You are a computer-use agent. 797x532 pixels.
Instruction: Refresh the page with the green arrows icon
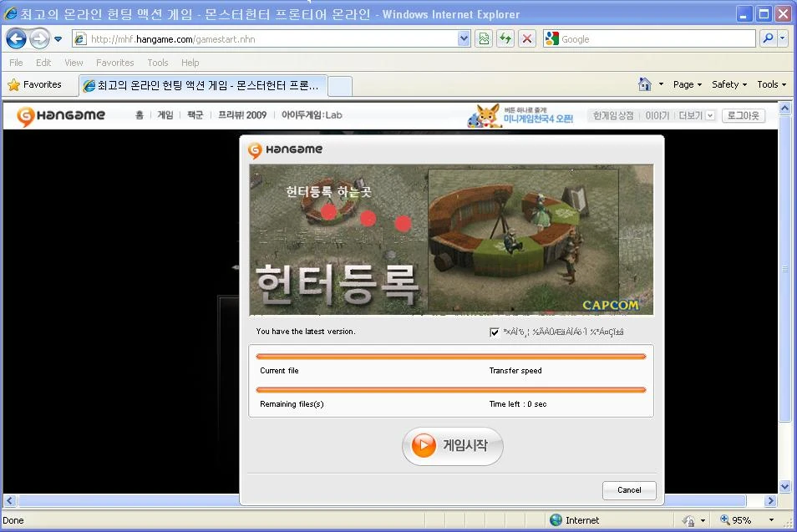click(x=505, y=39)
